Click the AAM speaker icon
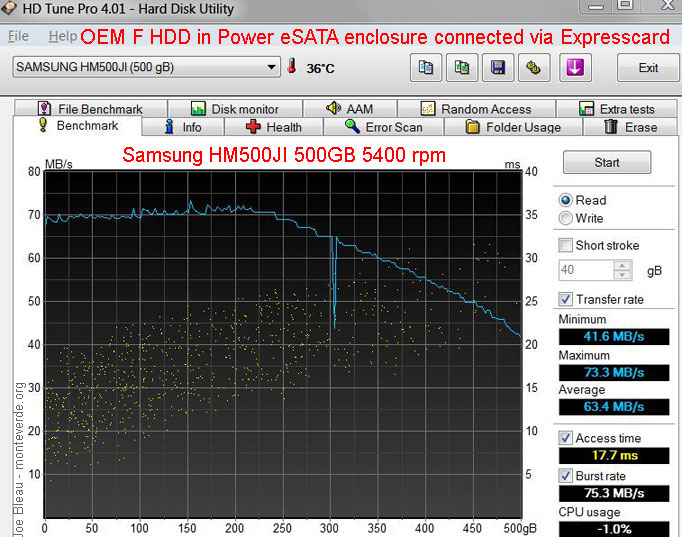The width and height of the screenshot is (682, 537). pos(334,108)
